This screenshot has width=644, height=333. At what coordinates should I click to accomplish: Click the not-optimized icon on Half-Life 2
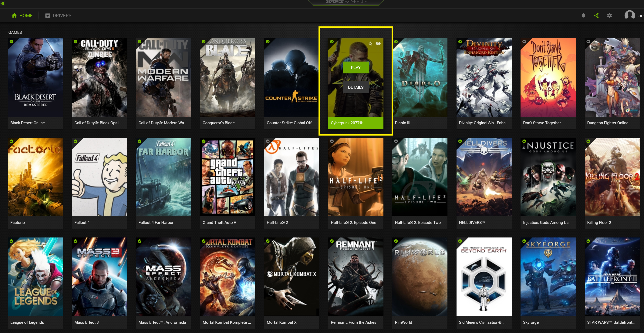[268, 142]
